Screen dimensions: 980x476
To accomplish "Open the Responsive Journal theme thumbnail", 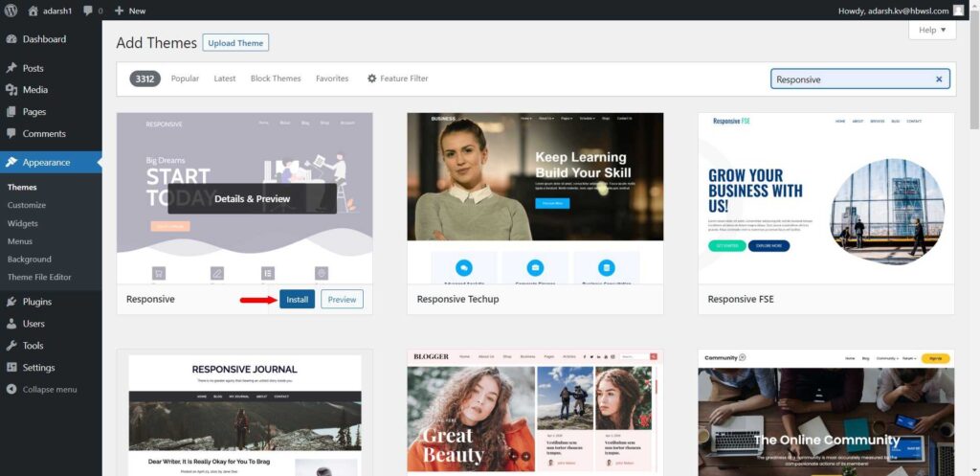I will tap(244, 413).
